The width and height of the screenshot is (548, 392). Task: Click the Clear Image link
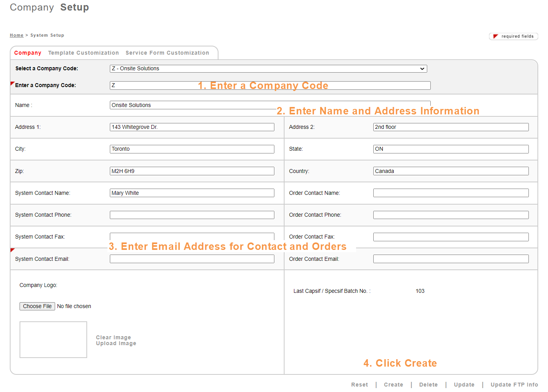[113, 337]
